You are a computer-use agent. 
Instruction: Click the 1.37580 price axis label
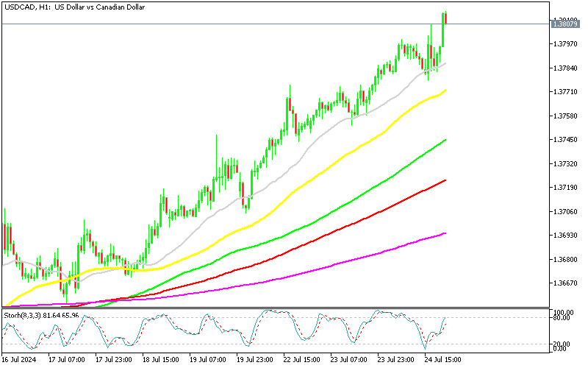[x=565, y=116]
